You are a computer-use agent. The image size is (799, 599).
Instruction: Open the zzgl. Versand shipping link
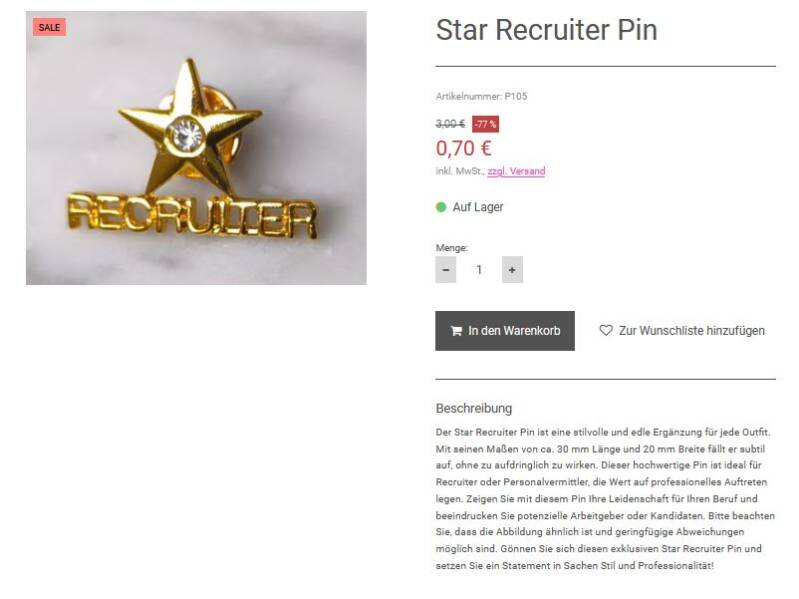click(x=516, y=171)
